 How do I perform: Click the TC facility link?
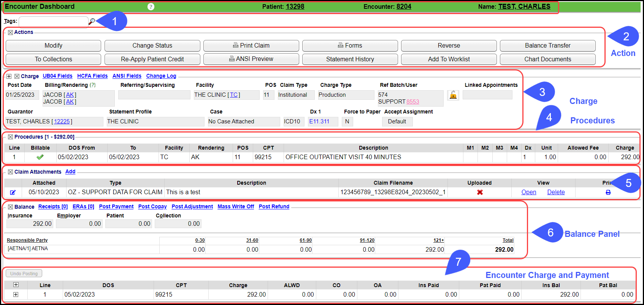(x=234, y=95)
